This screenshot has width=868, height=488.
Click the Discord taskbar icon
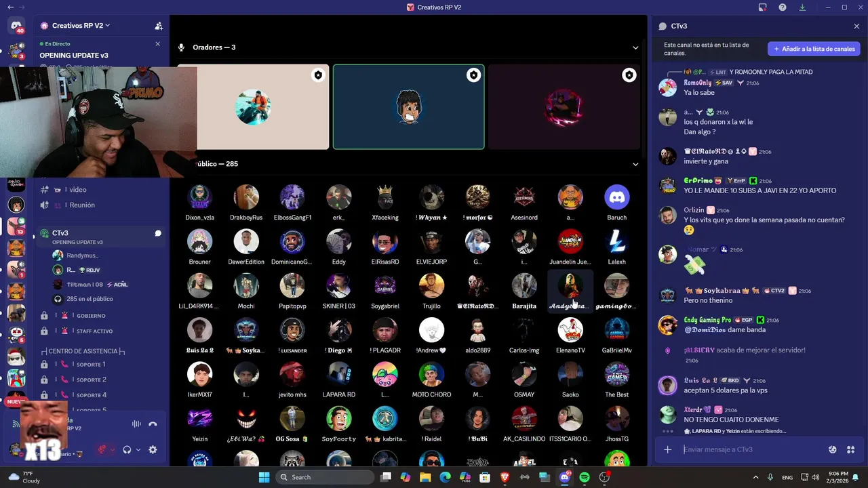564,477
